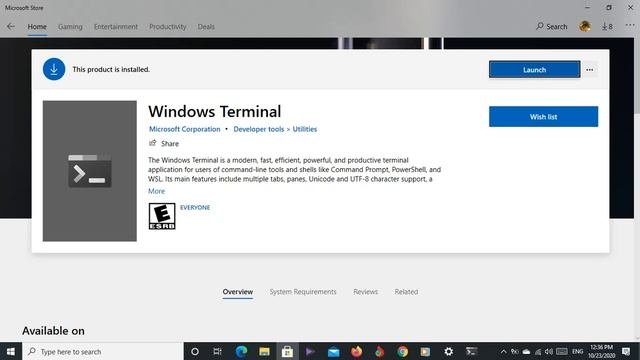Image resolution: width=640 pixels, height=360 pixels.
Task: Open Task View on the taskbar
Action: coord(218,351)
